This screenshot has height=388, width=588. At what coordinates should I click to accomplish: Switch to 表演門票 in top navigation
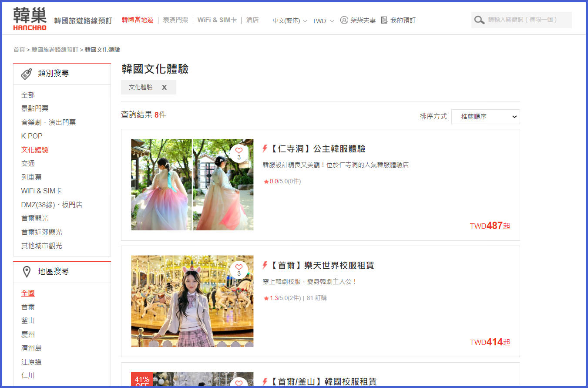coord(175,20)
